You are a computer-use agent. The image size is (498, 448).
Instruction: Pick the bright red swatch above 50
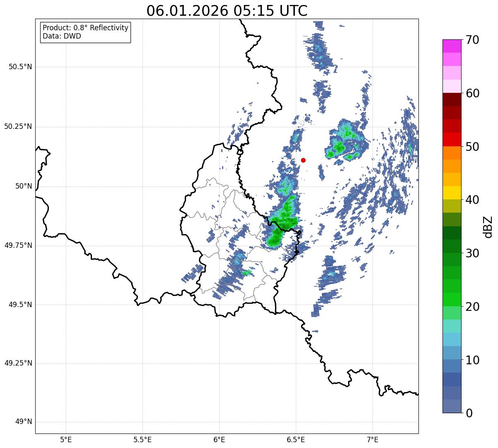pos(452,139)
